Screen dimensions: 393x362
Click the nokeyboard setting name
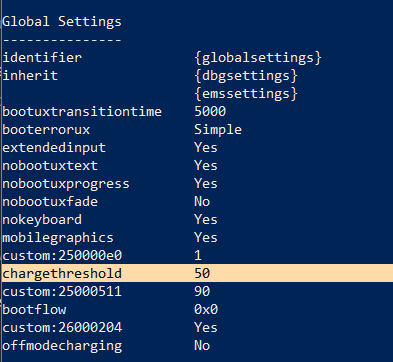42,220
